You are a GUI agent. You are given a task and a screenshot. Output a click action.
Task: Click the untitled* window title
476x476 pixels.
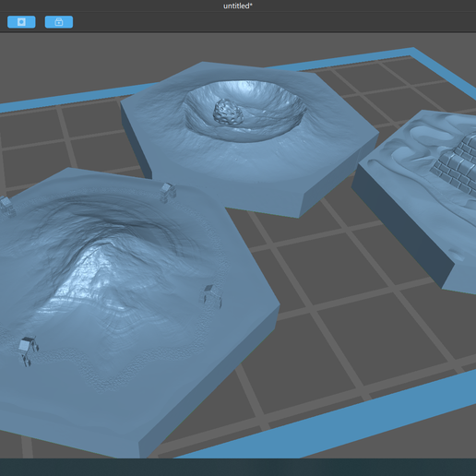(x=238, y=6)
